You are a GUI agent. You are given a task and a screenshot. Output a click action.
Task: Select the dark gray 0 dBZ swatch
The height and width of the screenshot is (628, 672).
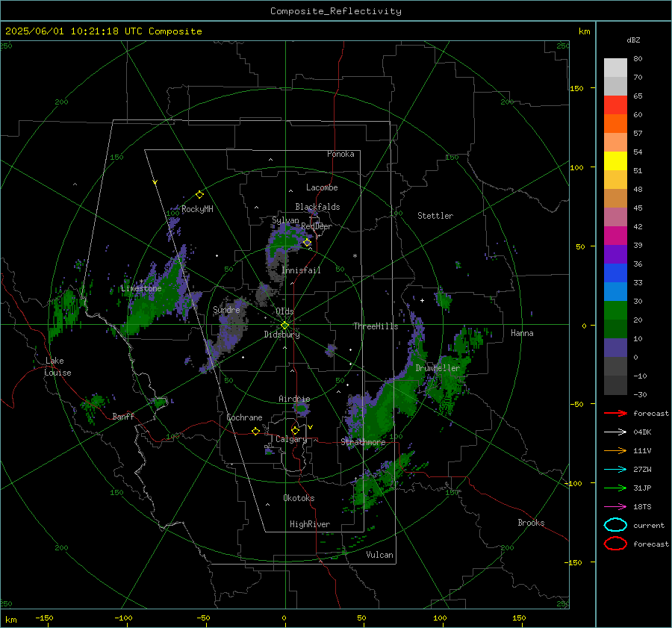click(x=615, y=366)
